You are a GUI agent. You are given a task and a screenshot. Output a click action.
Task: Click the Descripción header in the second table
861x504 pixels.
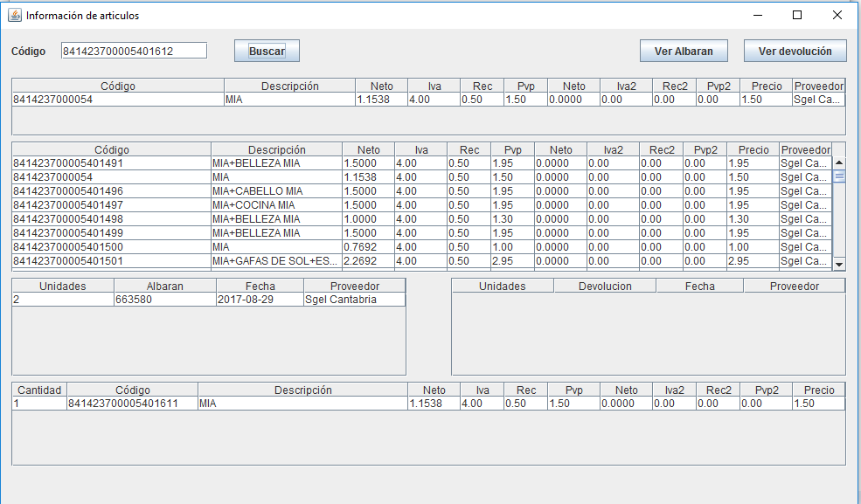click(276, 150)
